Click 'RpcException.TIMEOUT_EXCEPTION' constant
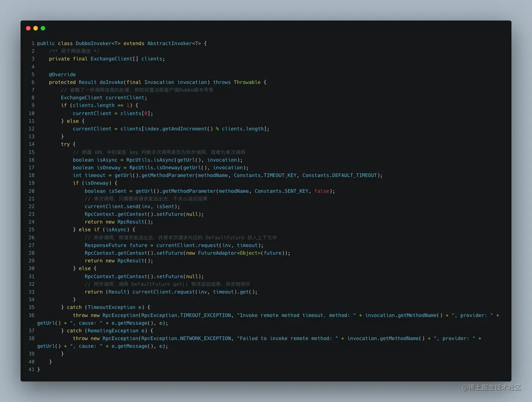Viewport: 532px width, 402px height. (x=186, y=315)
